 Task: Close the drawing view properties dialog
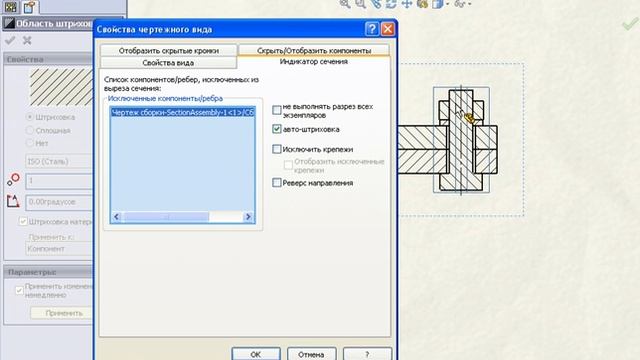387,29
